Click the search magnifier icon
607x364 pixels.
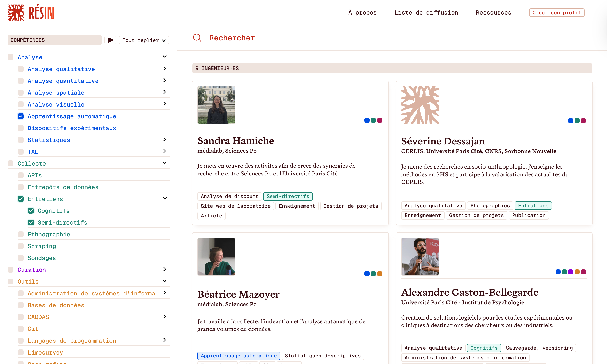pos(197,38)
